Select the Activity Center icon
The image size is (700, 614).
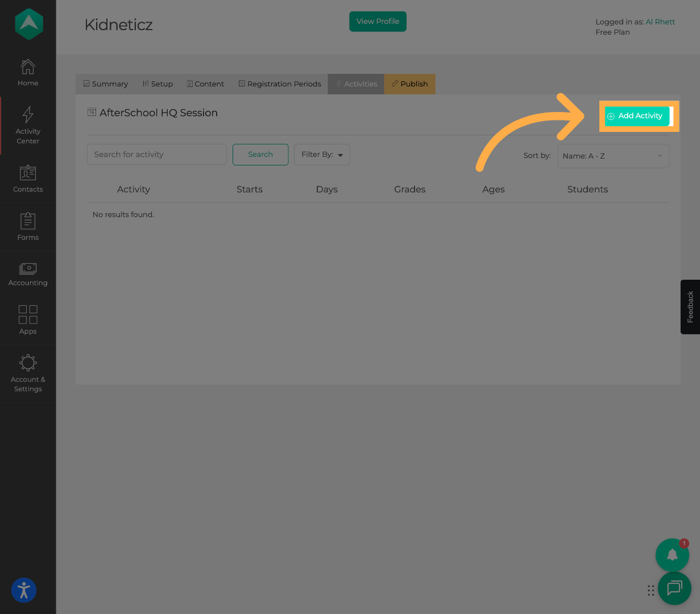tap(27, 125)
